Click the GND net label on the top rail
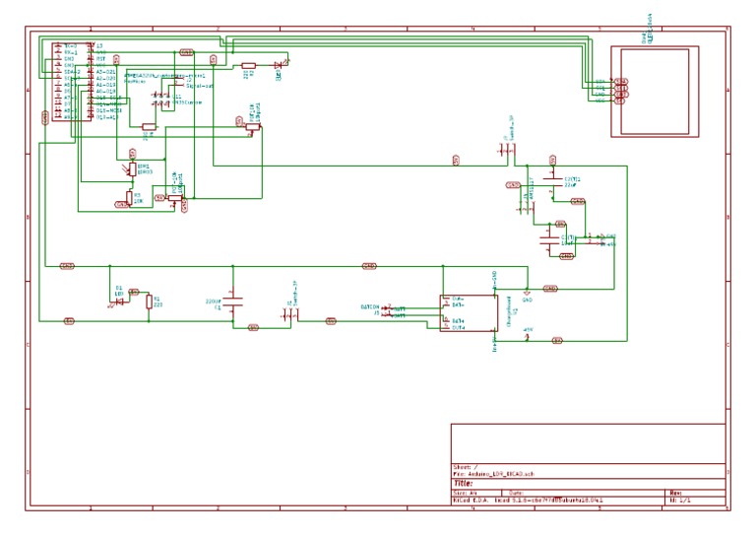Screen dimensions: 756x536 187,52
